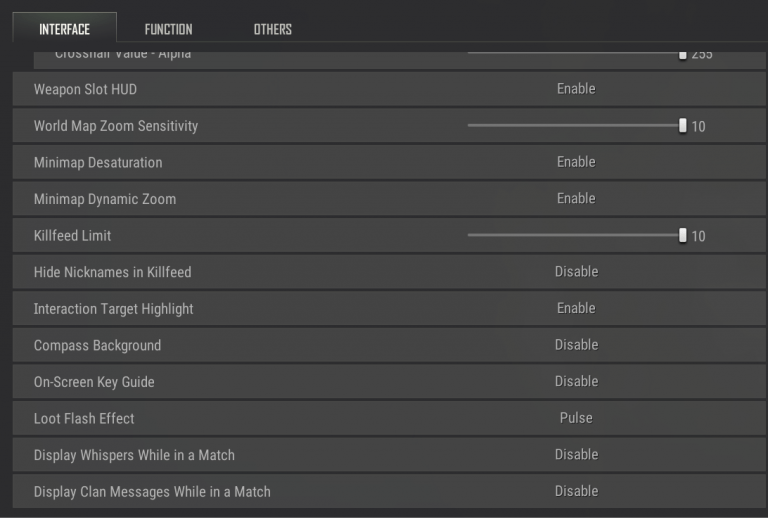Click the World Map Zoom Sensitivity track
Screen dimensions: 768x522
pos(572,126)
